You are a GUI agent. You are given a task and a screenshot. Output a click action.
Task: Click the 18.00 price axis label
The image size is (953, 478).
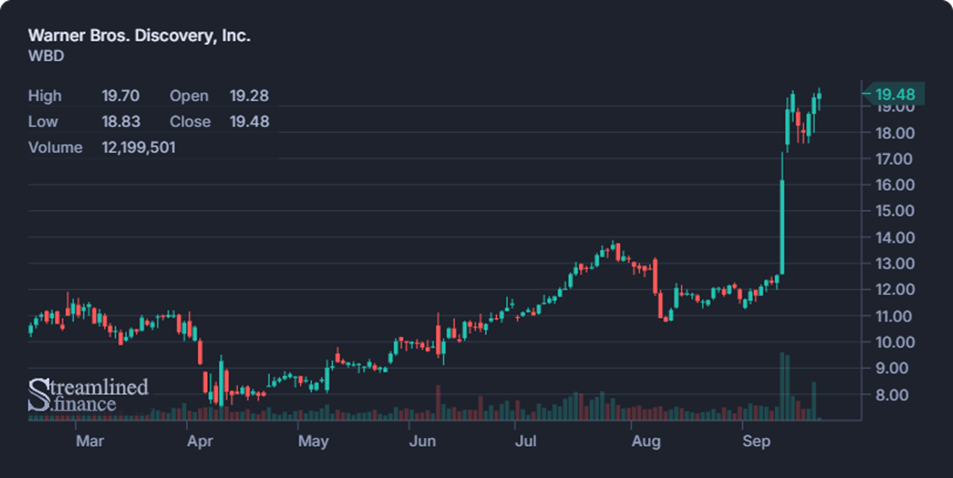[x=895, y=133]
